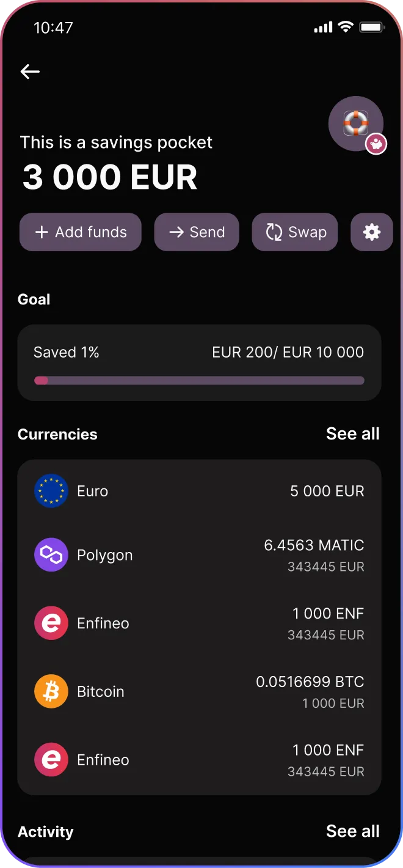Select the 0.0516699 BTC balance
403x868 pixels.
[310, 682]
